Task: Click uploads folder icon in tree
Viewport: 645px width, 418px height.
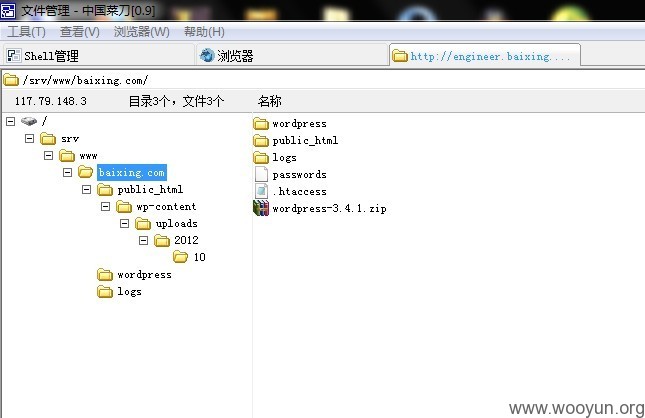Action: (x=143, y=224)
